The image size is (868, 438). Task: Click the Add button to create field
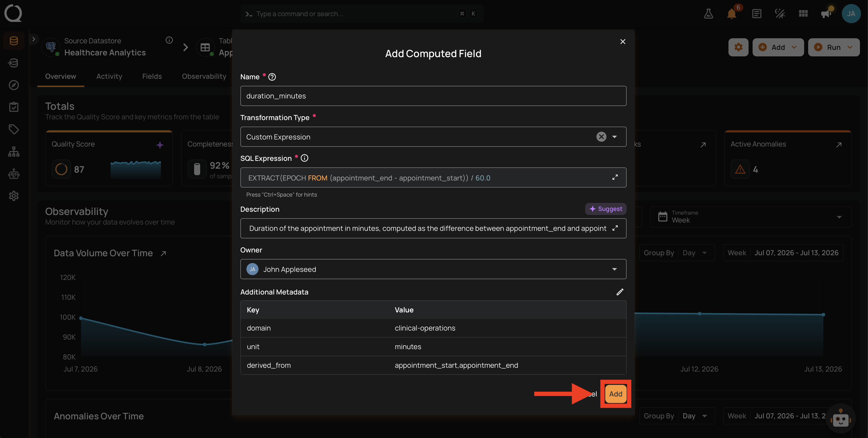pos(616,394)
